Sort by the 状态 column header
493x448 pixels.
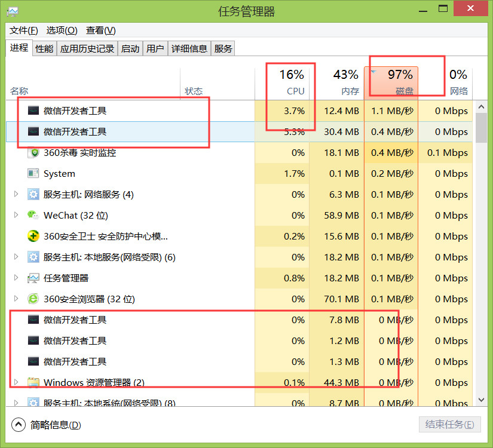click(218, 83)
